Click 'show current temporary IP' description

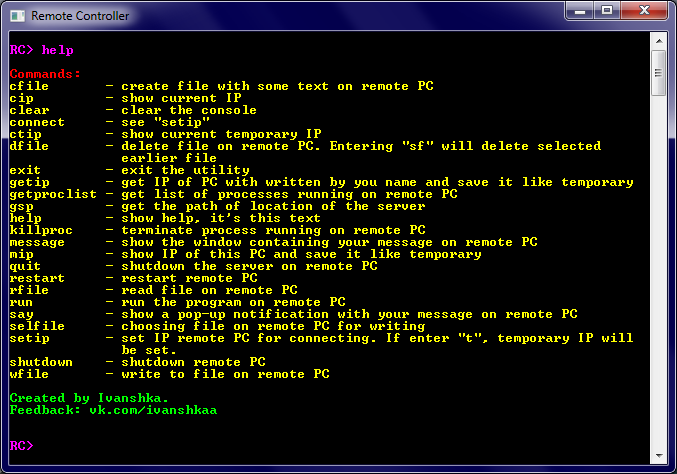221,134
